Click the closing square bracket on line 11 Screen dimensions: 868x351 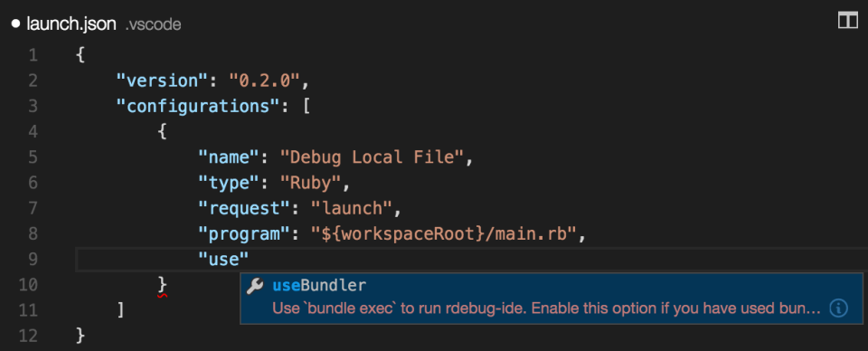[121, 310]
